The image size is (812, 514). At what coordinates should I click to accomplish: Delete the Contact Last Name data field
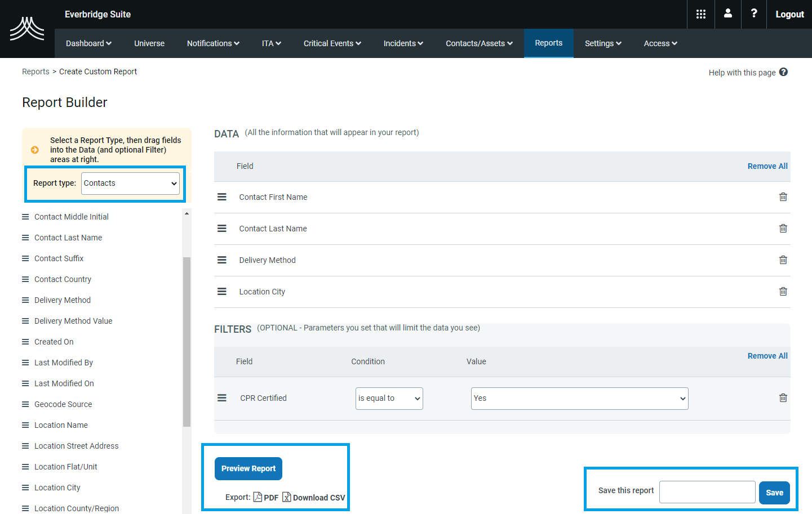click(x=783, y=229)
